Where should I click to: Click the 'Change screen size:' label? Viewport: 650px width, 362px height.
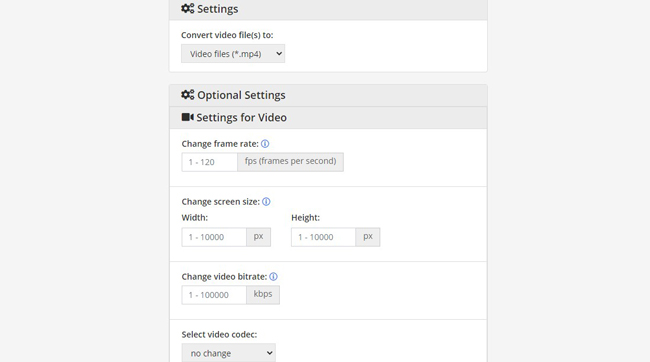coord(221,202)
